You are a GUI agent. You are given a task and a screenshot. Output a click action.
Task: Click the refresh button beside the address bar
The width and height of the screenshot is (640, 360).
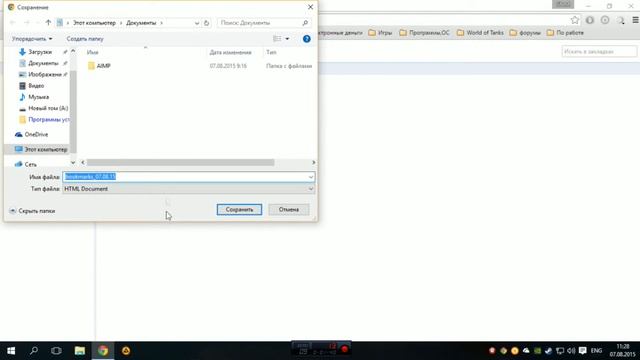pyautogui.click(x=207, y=23)
